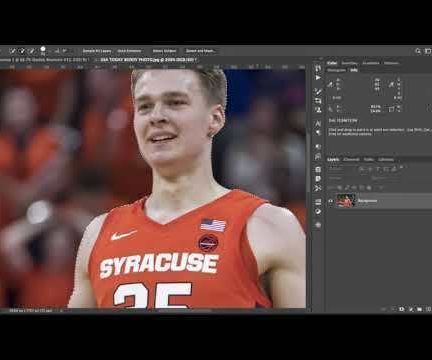Viewport: 432px width, 360px height.
Task: Open the layer kind filter dropdown
Action: [341, 169]
